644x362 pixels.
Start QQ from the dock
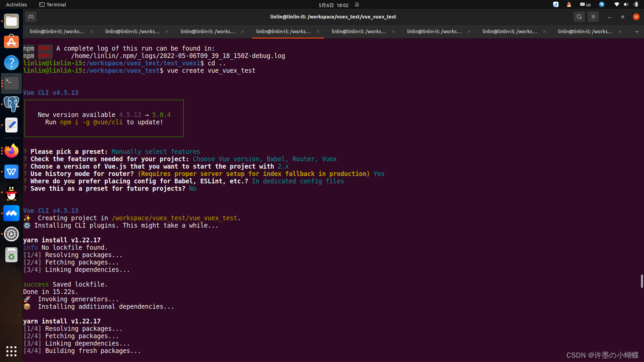[11, 193]
